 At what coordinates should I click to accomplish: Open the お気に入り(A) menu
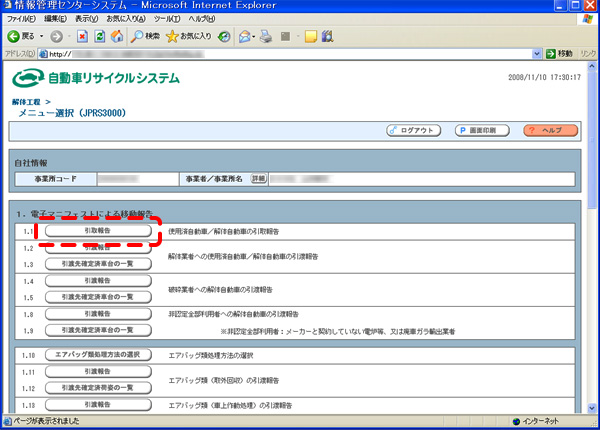[126, 19]
